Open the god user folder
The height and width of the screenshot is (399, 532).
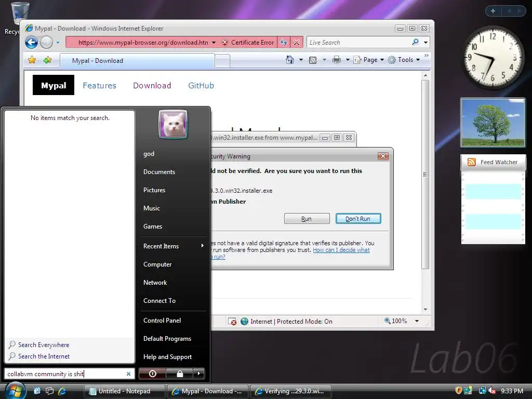tap(149, 154)
